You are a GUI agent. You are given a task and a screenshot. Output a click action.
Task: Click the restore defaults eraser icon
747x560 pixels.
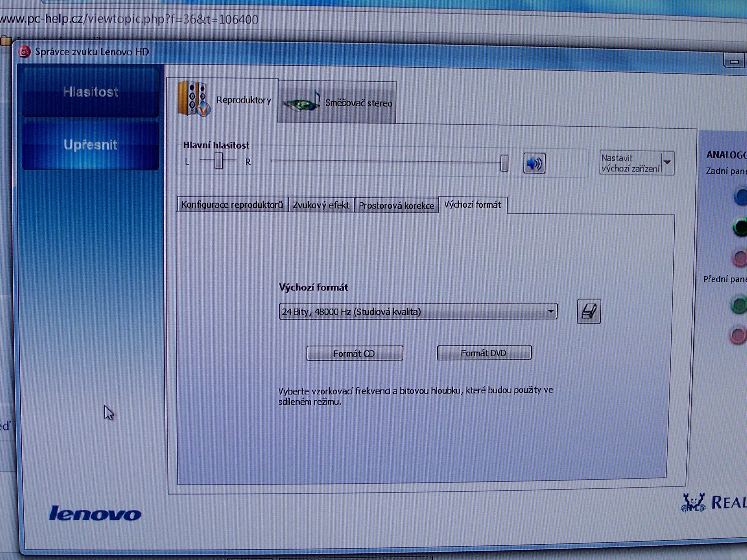[x=588, y=311]
